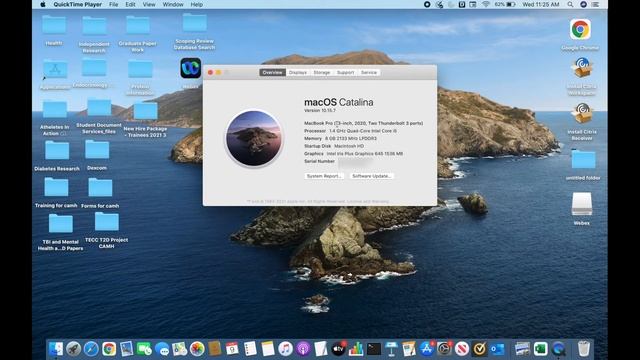Screen dimensions: 640x360
Task: Select the Install Citrix Workspace package
Action: (x=582, y=68)
